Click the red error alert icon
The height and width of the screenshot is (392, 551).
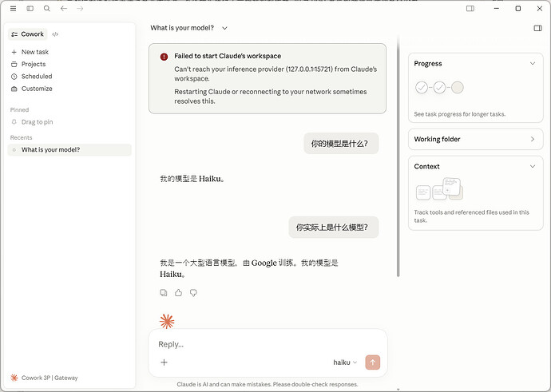164,57
